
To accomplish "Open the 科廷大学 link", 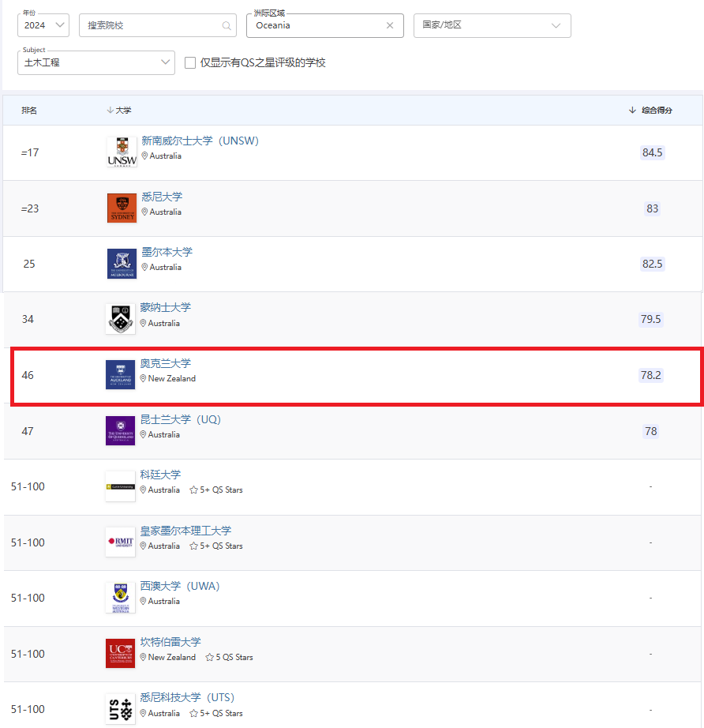I will pyautogui.click(x=160, y=475).
